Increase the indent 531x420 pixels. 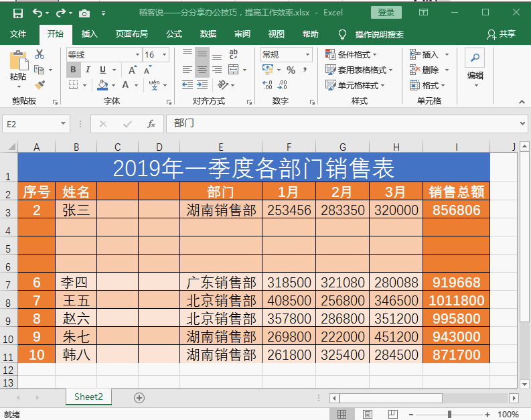click(202, 84)
